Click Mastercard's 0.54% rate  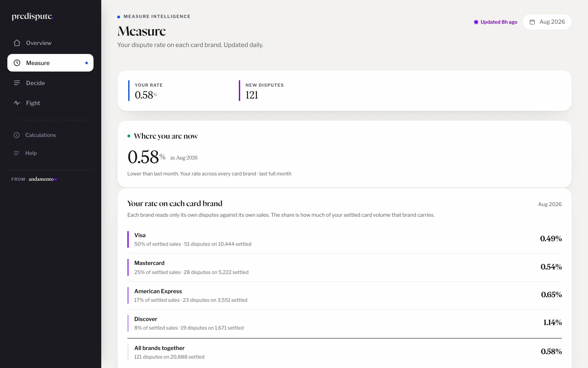(x=551, y=267)
